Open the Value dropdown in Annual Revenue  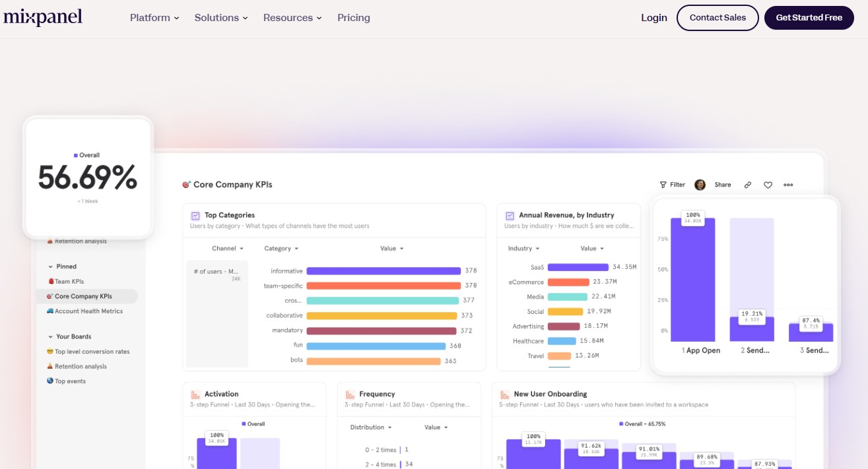click(x=593, y=249)
